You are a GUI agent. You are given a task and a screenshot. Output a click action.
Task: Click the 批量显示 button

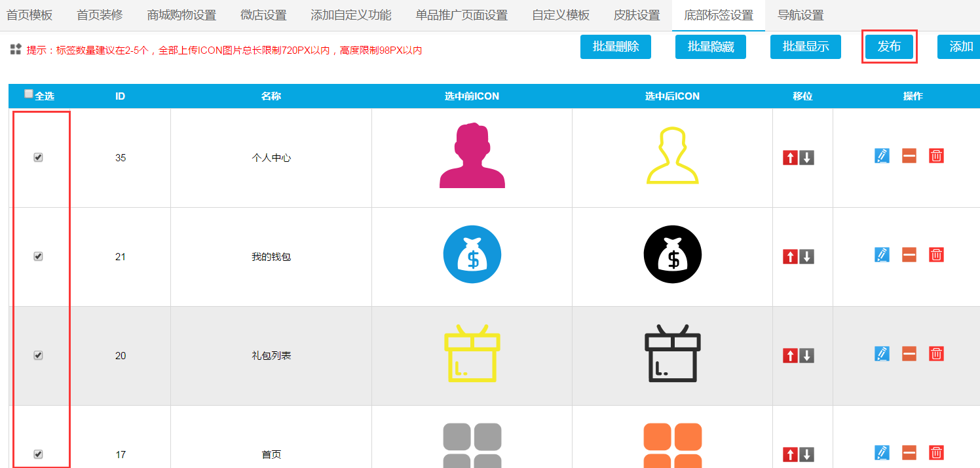click(806, 47)
